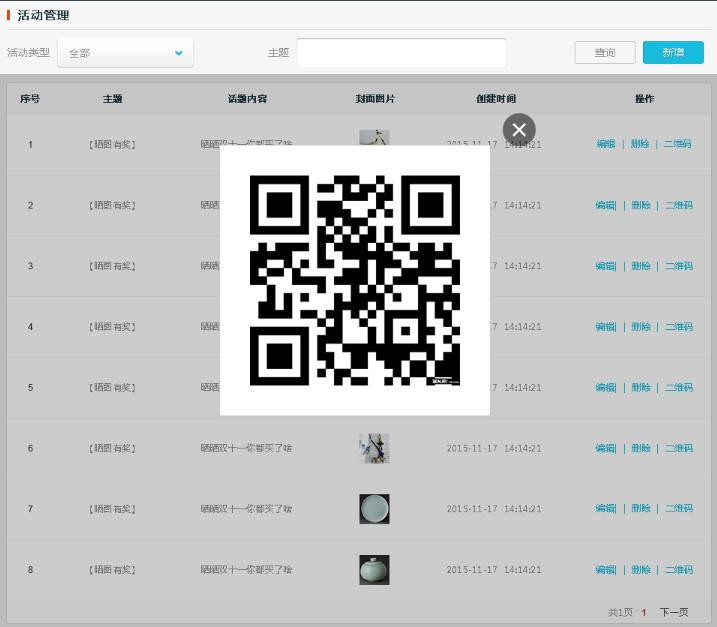This screenshot has height=627, width=717.
Task: Click jar thumbnail in row 8
Action: click(x=374, y=570)
